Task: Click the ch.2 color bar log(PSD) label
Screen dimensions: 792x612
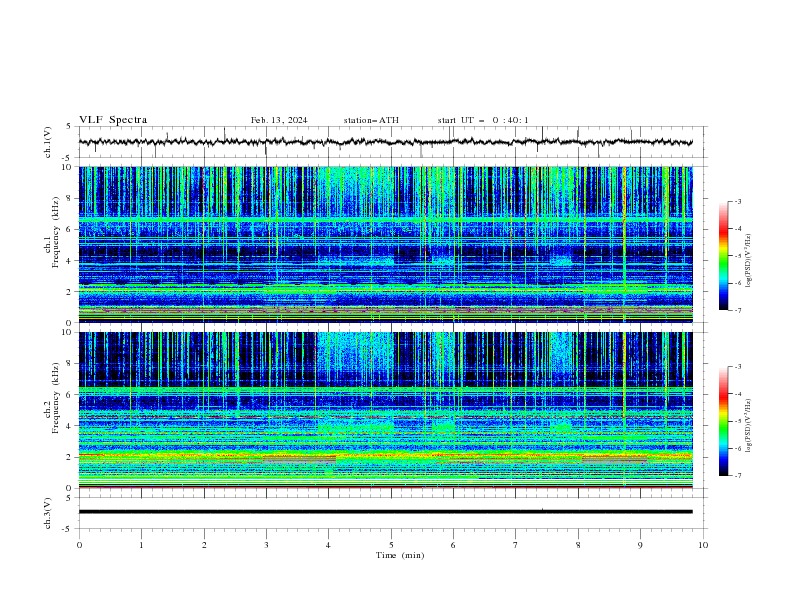Action: (x=750, y=426)
